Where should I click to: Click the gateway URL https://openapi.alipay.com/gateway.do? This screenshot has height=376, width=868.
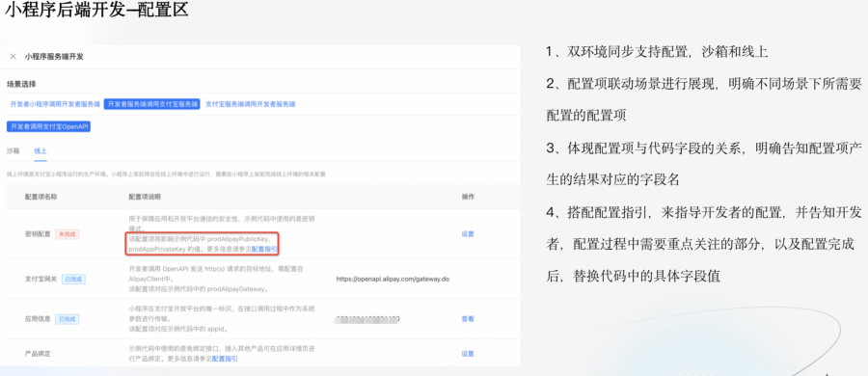tap(393, 279)
